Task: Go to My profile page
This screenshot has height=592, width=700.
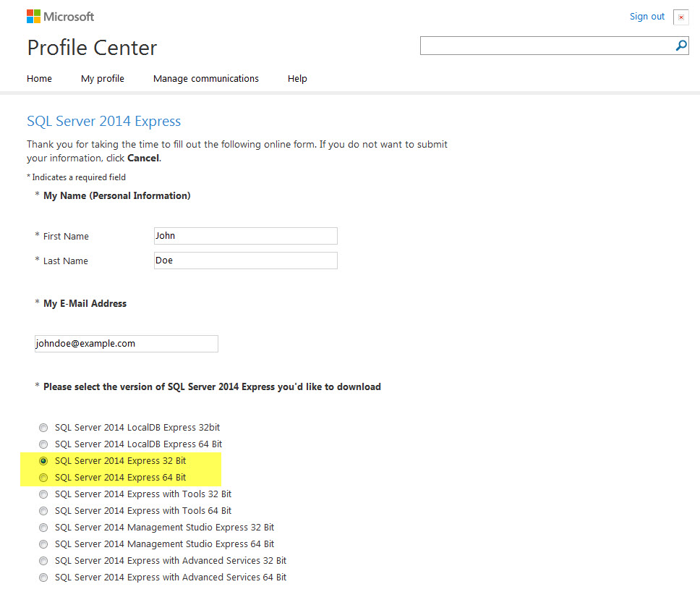Action: click(x=103, y=79)
